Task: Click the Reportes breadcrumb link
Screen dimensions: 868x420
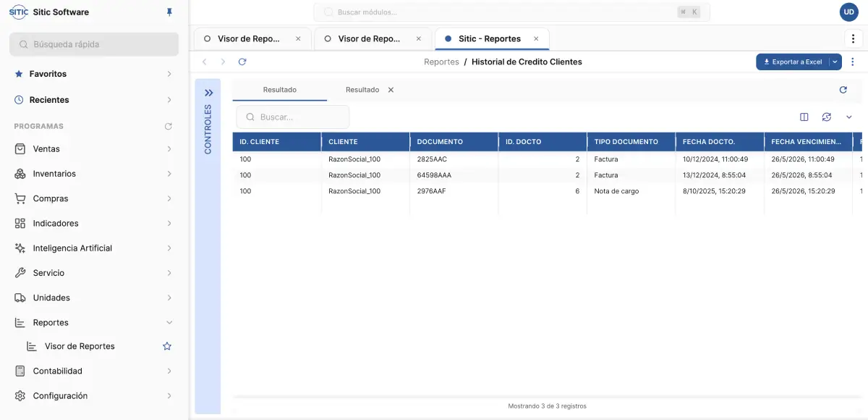Action: click(441, 62)
